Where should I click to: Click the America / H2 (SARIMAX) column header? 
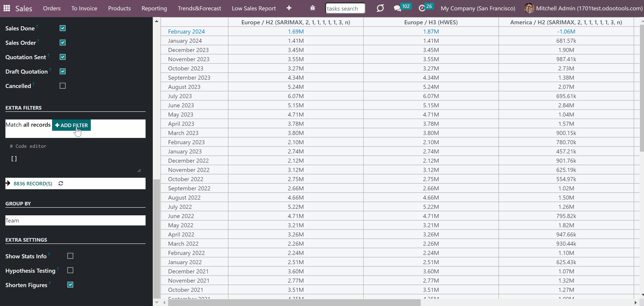click(566, 22)
